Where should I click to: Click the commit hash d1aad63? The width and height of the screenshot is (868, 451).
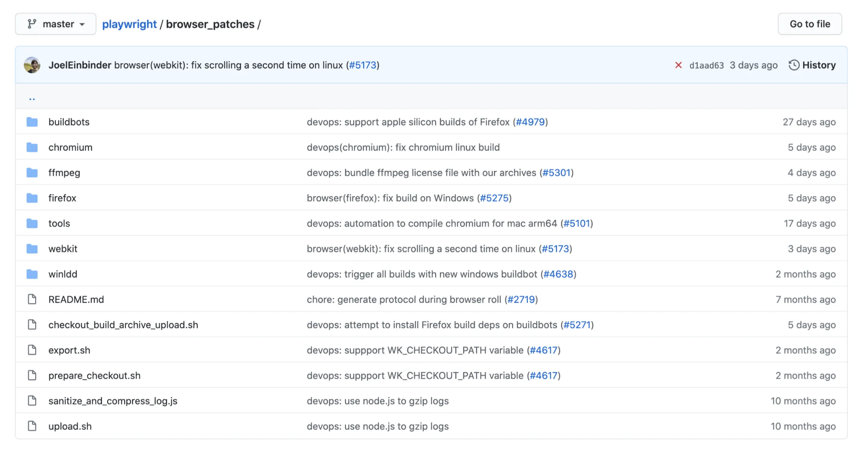tap(706, 65)
